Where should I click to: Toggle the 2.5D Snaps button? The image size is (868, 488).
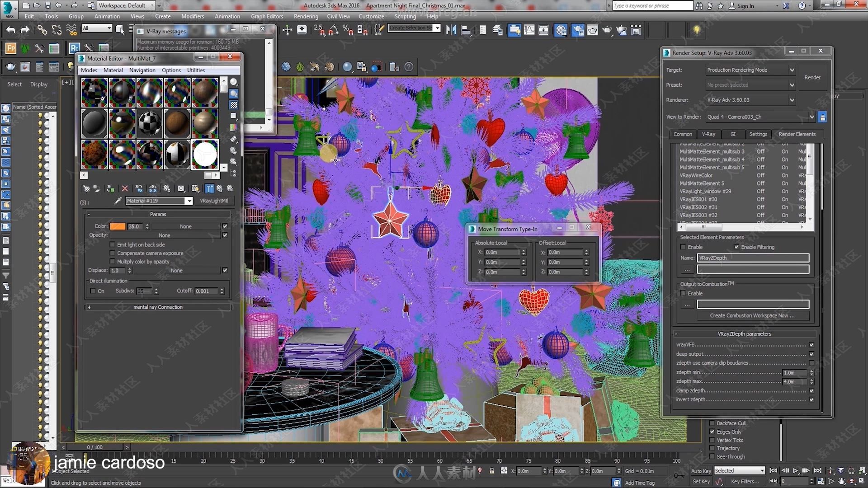point(319,30)
